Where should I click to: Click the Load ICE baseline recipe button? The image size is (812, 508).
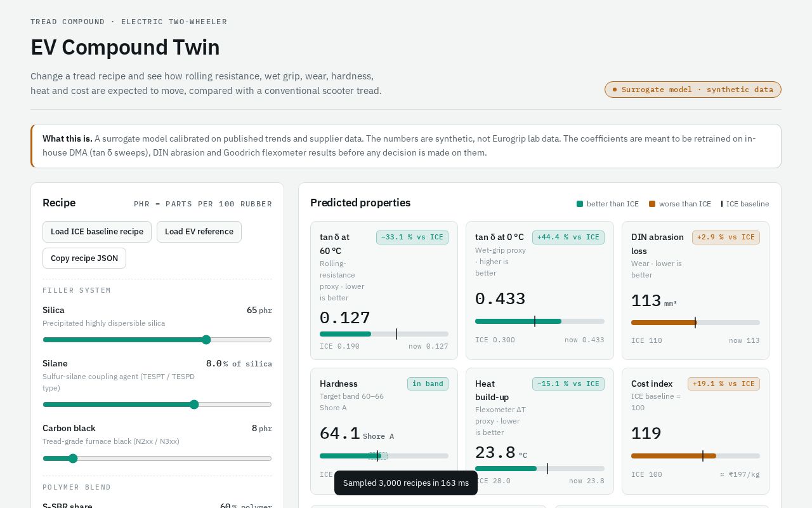click(97, 232)
